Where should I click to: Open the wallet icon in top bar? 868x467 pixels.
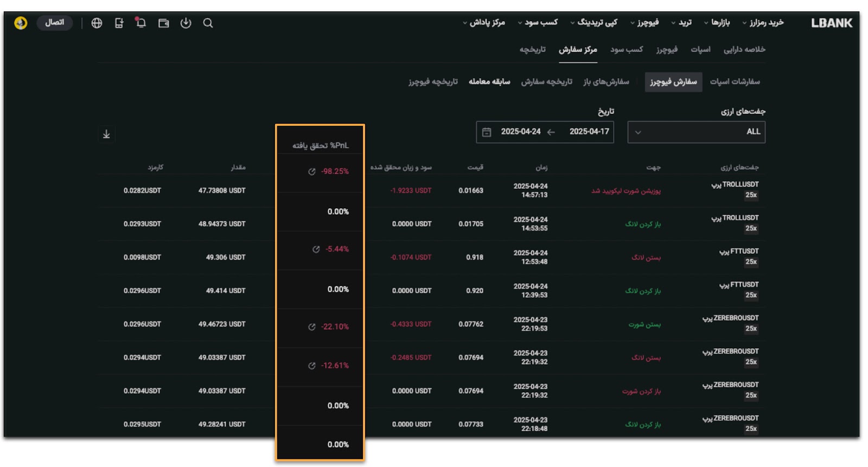pyautogui.click(x=163, y=23)
